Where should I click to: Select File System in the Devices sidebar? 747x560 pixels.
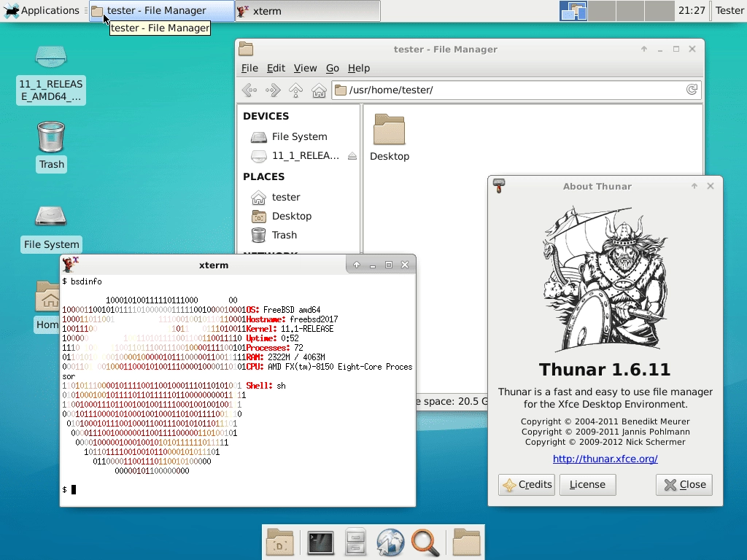[x=298, y=136]
